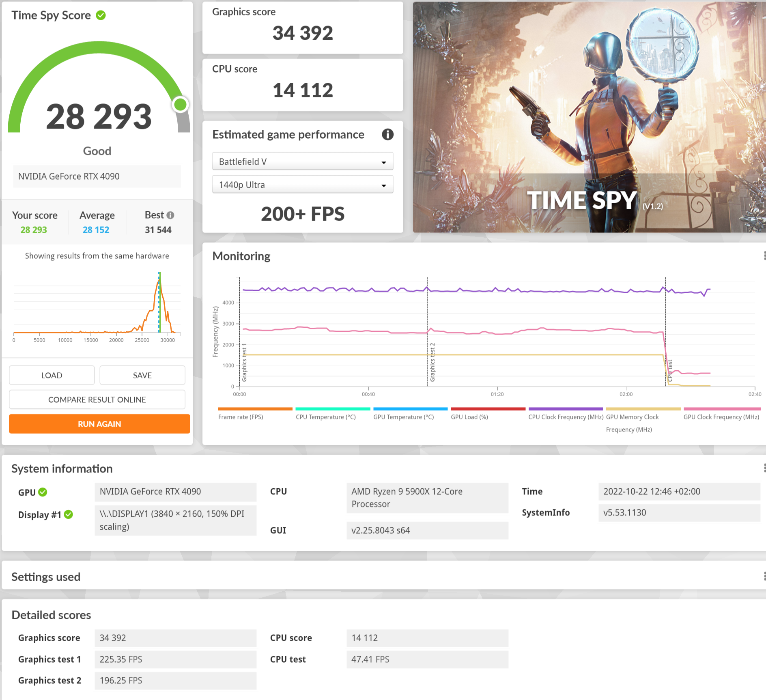
Task: Click the LOAD button
Action: pyautogui.click(x=52, y=375)
